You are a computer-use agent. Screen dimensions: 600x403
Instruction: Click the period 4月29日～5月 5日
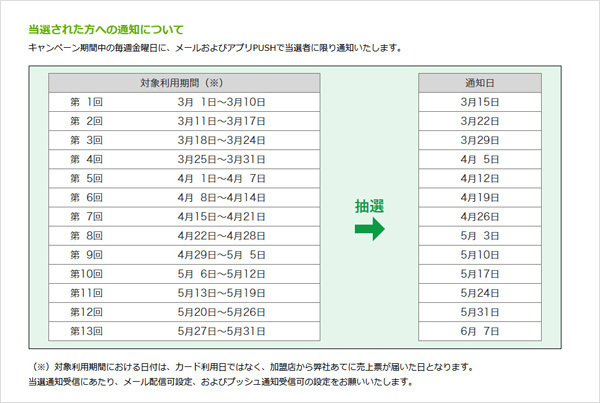222,255
